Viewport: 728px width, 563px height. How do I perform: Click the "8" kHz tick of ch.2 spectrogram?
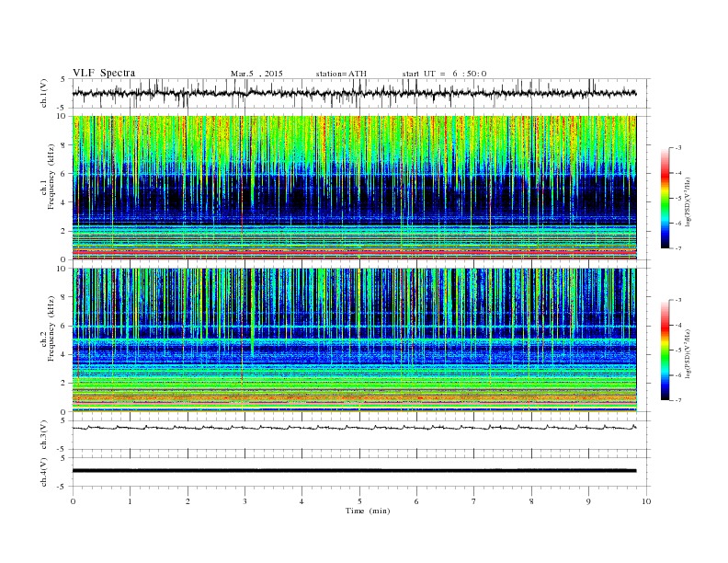(63, 297)
